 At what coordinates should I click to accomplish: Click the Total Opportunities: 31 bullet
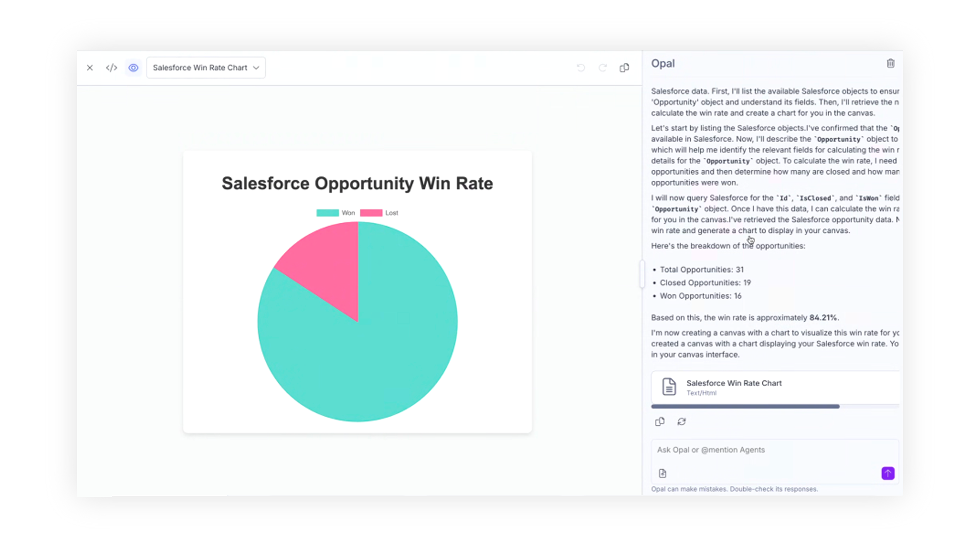tap(702, 270)
